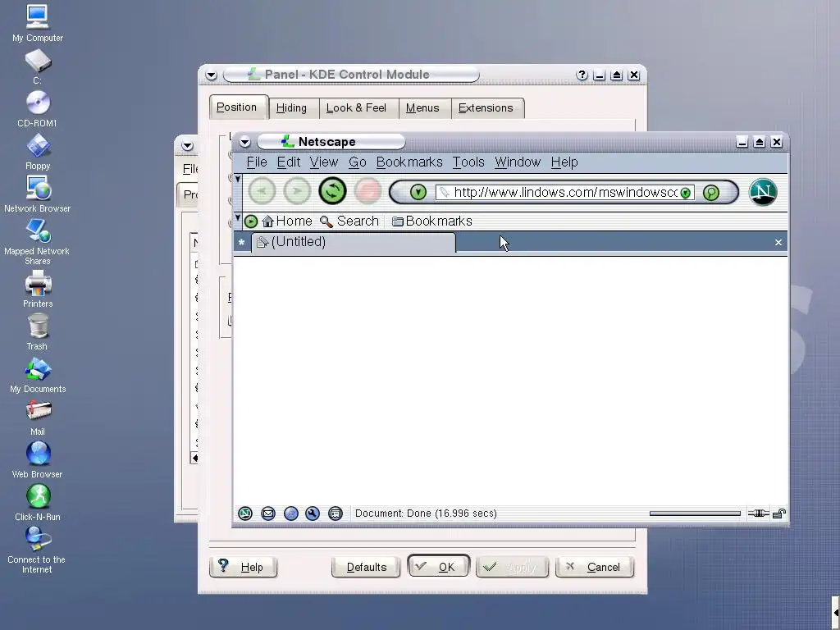Open the Mail desktop icon
Screen dimensions: 840x630
38,418
